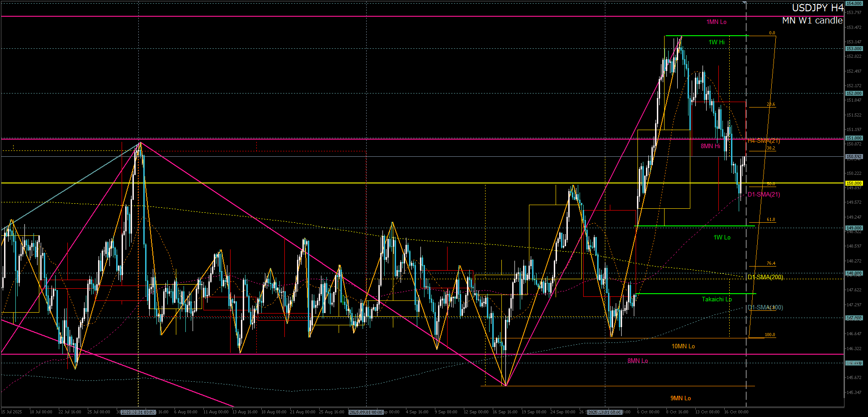Click the 2025.09.01 00:00 date marker
The width and height of the screenshot is (868, 417).
pyautogui.click(x=366, y=412)
